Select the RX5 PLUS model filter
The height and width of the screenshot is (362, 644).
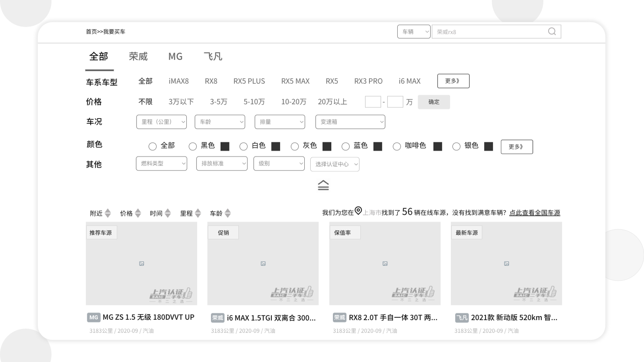click(x=249, y=81)
